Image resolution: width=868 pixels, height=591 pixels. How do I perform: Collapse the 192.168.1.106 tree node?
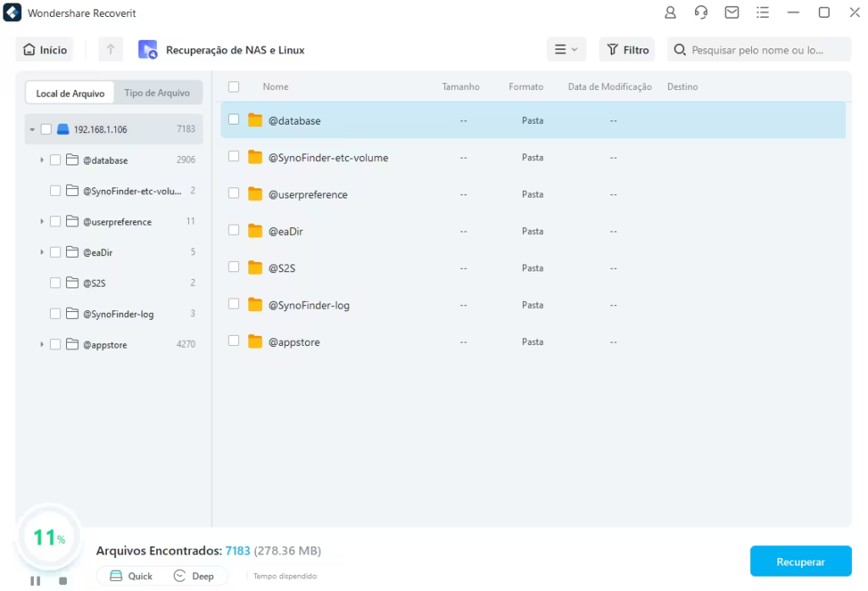click(32, 130)
